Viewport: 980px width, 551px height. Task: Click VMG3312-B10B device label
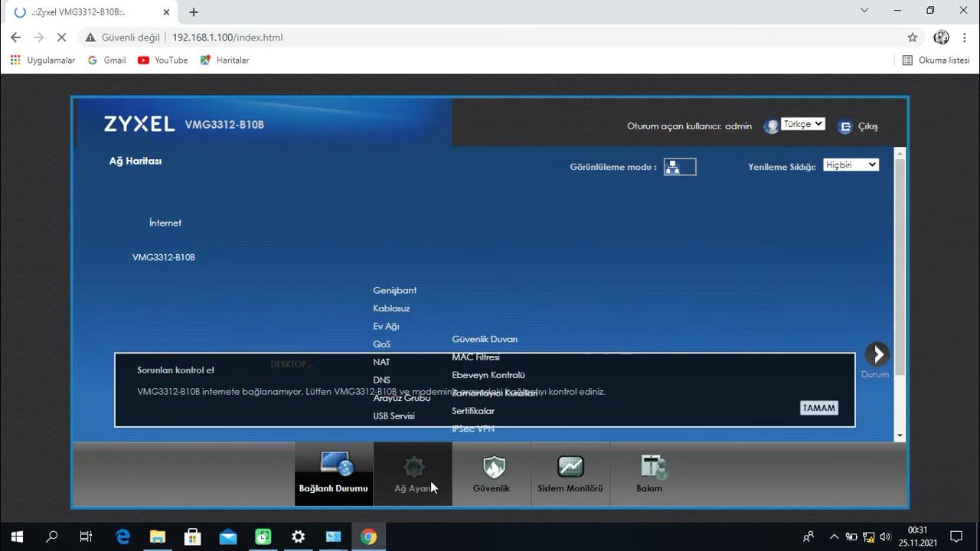click(164, 257)
